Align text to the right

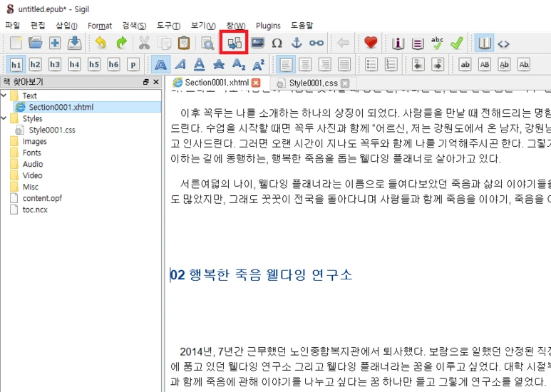325,64
